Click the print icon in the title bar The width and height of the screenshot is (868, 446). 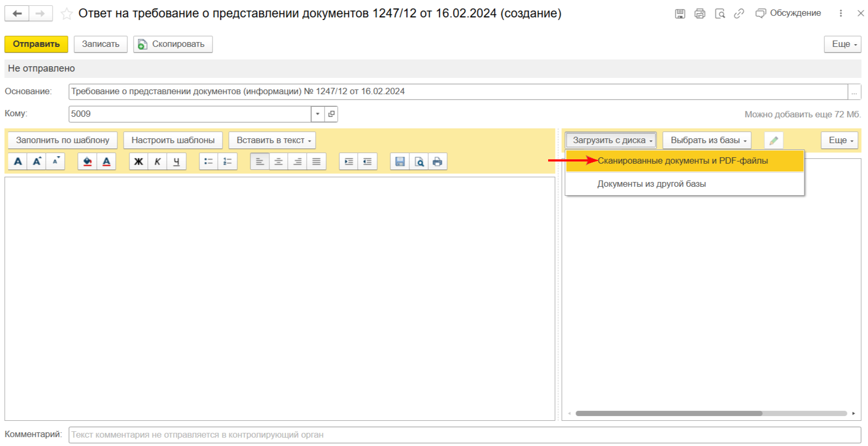tap(700, 14)
